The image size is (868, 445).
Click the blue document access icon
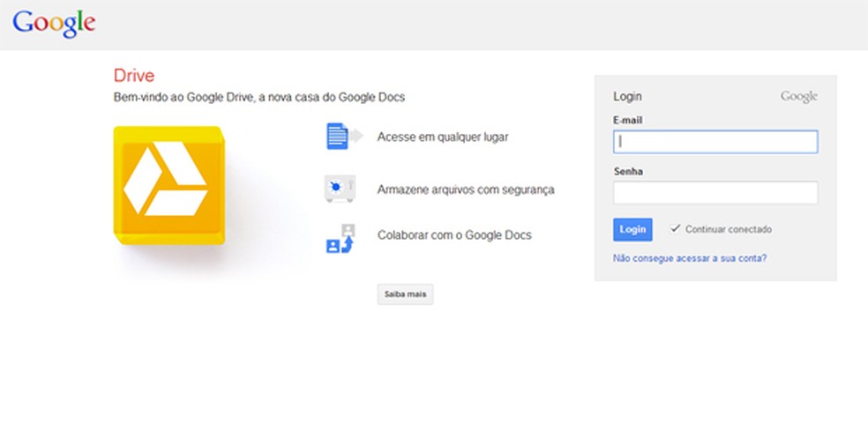344,136
